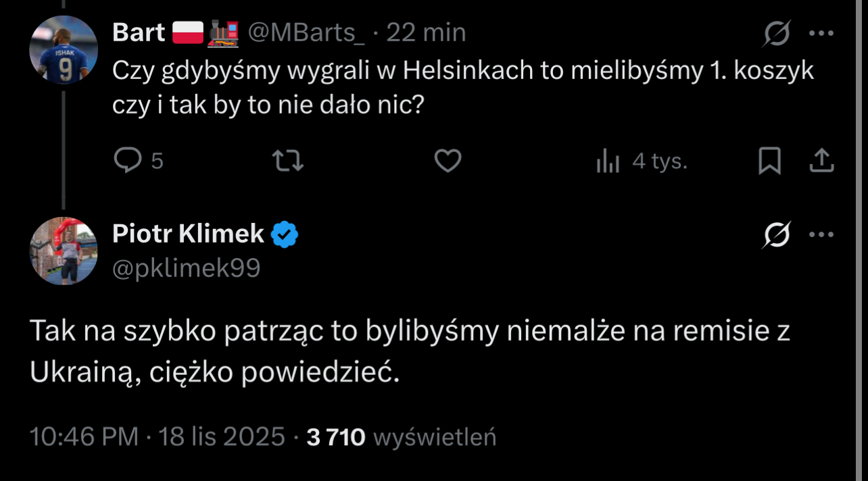Visit the @MBarts_ handle link
The width and height of the screenshot is (868, 481).
click(307, 32)
